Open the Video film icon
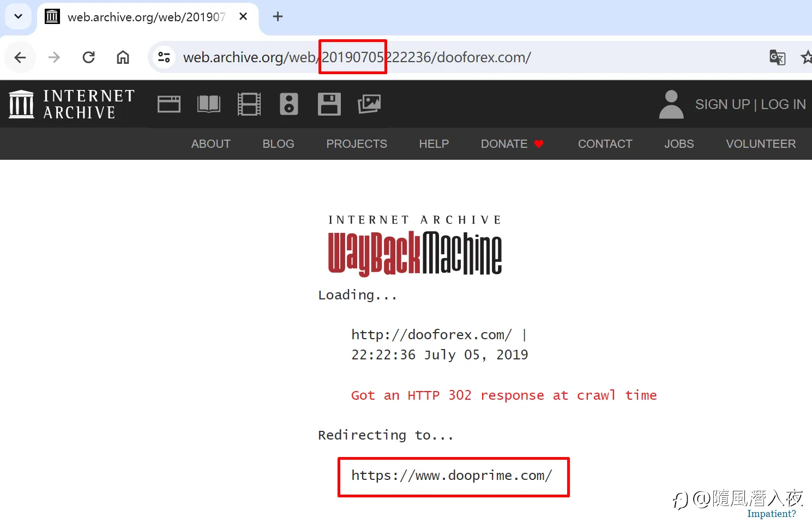Image resolution: width=812 pixels, height=529 pixels. coord(249,104)
